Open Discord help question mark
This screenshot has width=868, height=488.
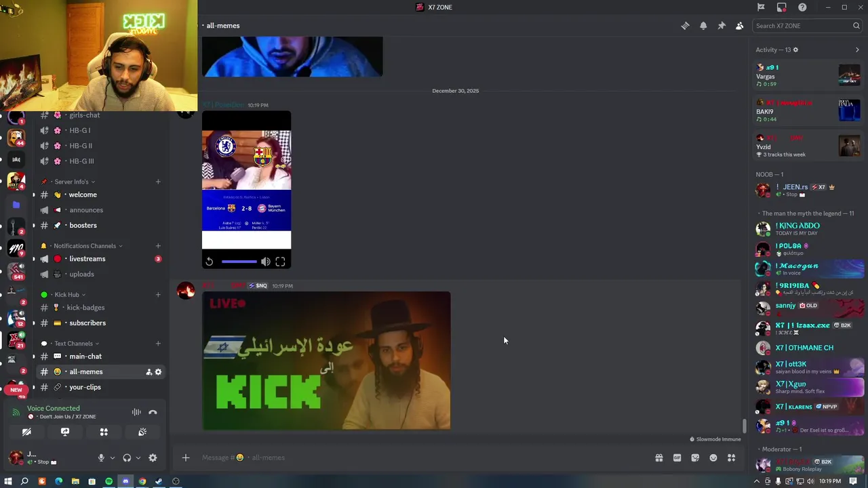[x=802, y=7]
